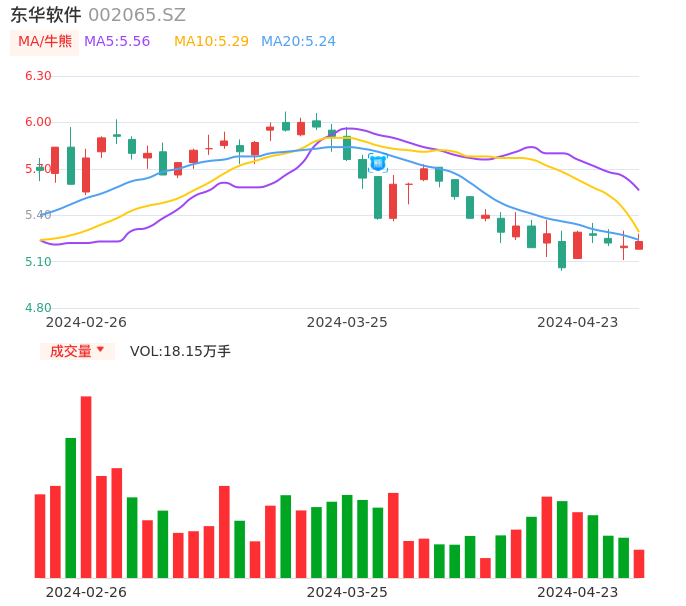Click the VOL:18.15万手 volume readout
Viewport: 686px width, 606px height.
pos(180,351)
